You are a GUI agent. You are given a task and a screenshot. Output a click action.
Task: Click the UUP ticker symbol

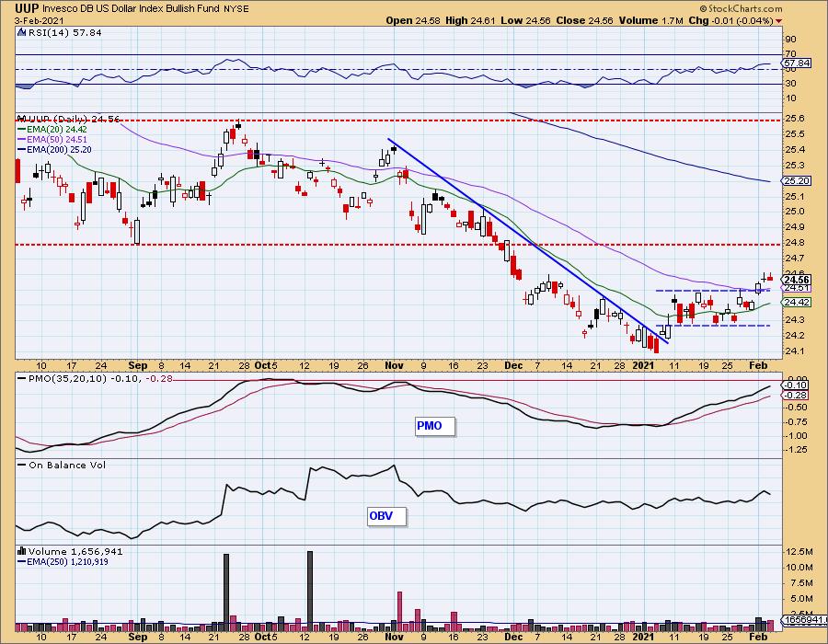pos(27,8)
